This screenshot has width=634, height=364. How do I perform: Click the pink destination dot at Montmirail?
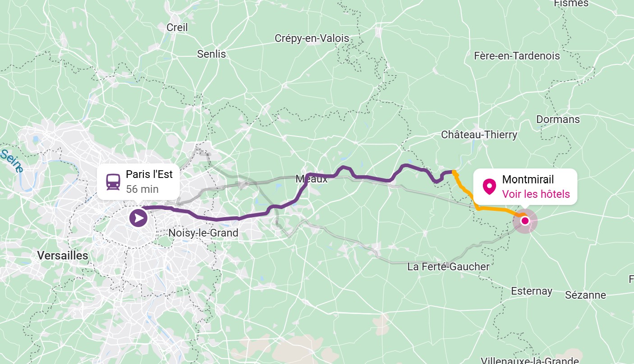(525, 221)
